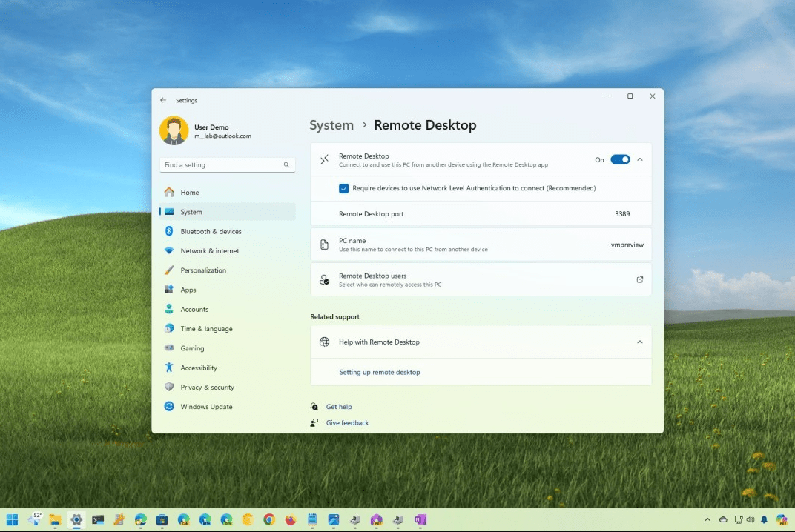Open the Give feedback link
The image size is (795, 532).
coord(347,423)
